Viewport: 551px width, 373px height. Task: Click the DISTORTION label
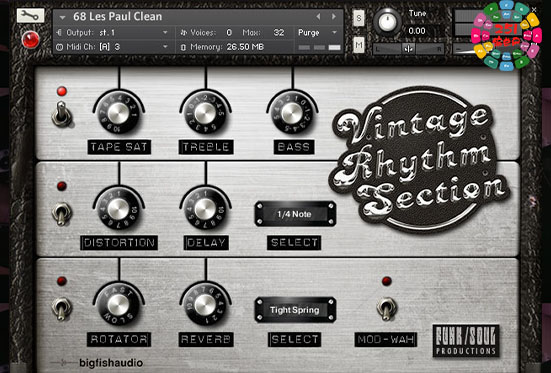[119, 243]
